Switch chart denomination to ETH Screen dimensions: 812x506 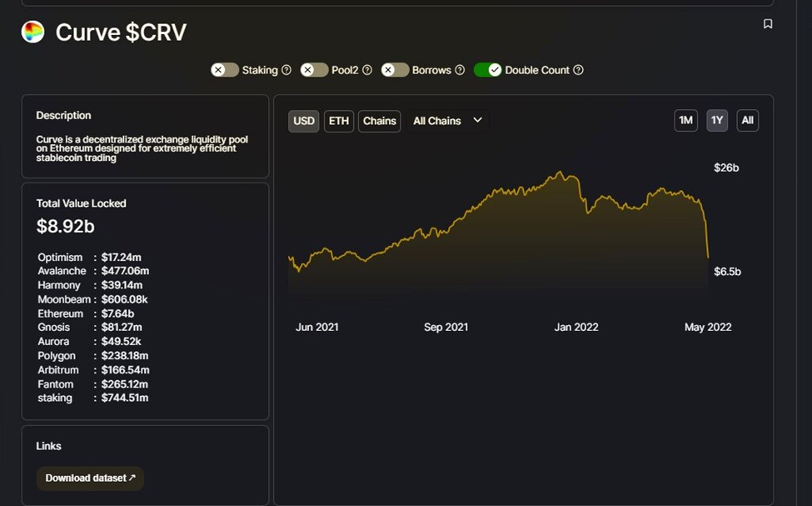point(339,121)
